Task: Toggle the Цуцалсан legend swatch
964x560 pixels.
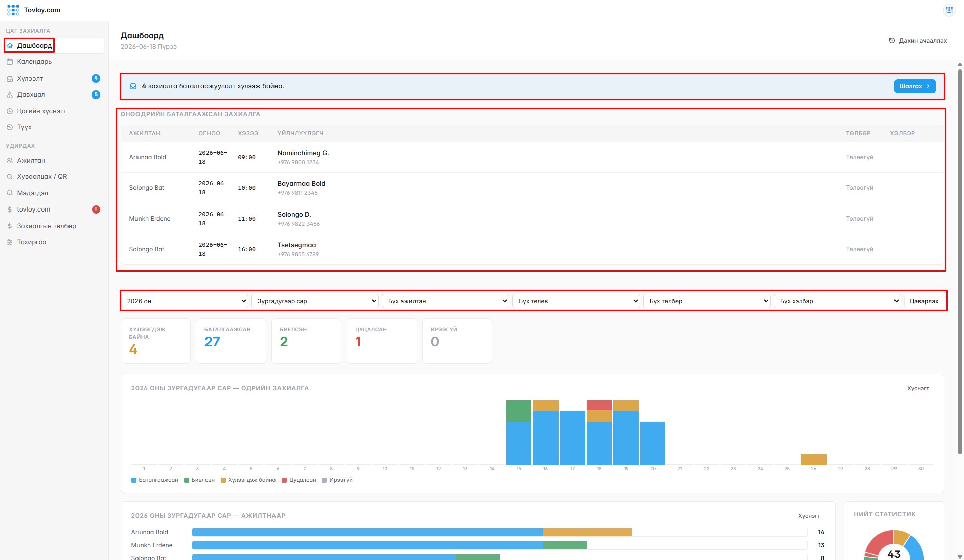Action: [284, 480]
